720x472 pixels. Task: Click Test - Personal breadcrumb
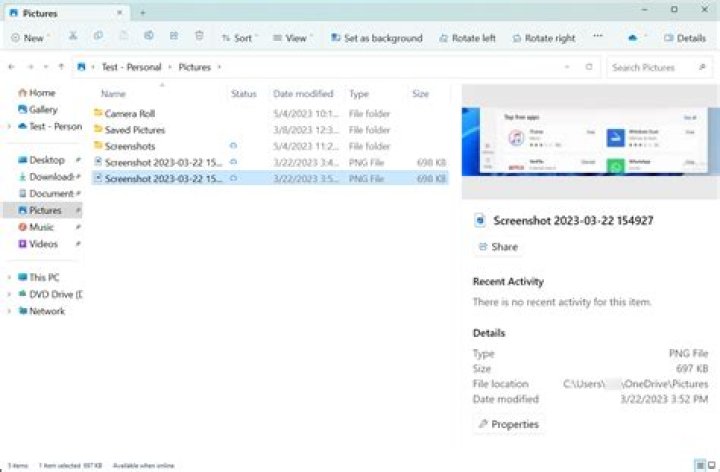click(131, 67)
